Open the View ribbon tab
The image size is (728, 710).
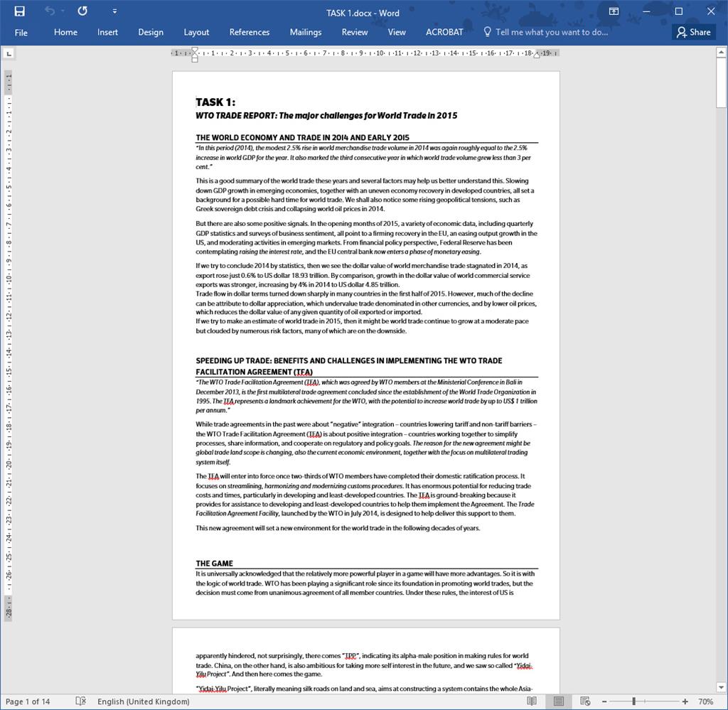397,33
